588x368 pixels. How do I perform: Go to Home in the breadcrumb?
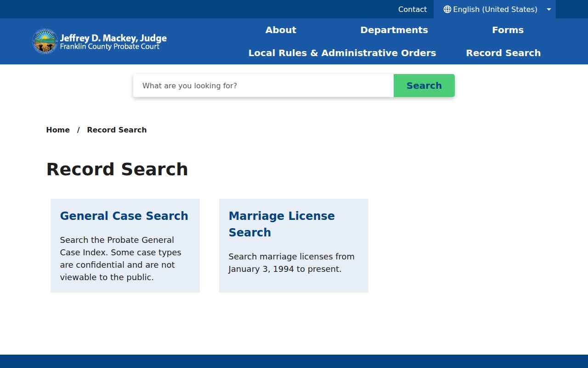click(x=58, y=130)
